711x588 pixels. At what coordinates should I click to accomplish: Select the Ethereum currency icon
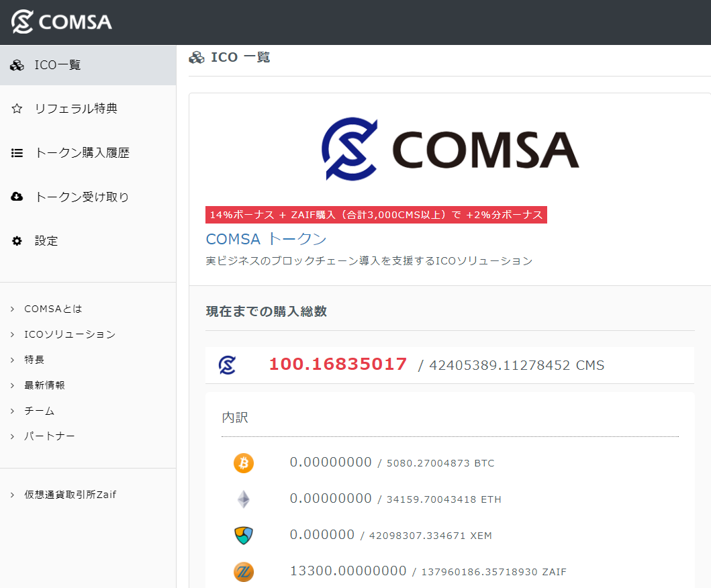[x=244, y=499]
